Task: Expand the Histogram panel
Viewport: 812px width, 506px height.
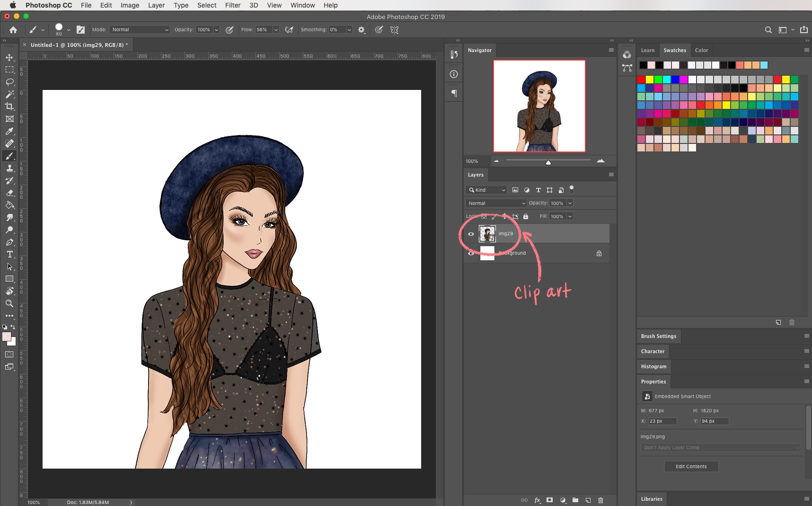Action: 653,366
